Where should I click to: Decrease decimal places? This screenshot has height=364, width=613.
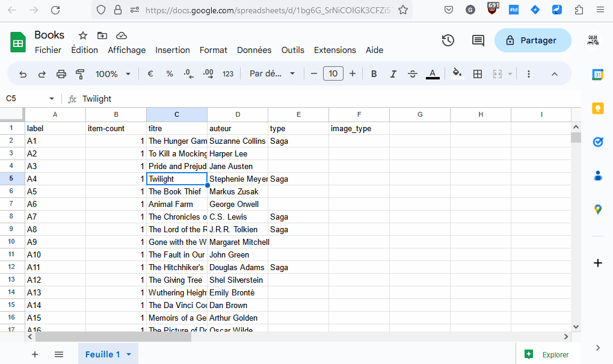(188, 74)
